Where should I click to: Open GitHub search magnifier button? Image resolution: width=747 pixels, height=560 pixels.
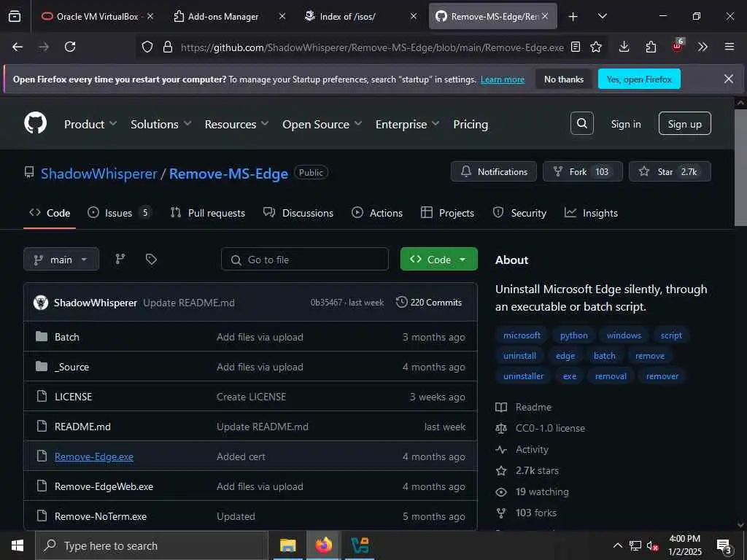tap(581, 123)
